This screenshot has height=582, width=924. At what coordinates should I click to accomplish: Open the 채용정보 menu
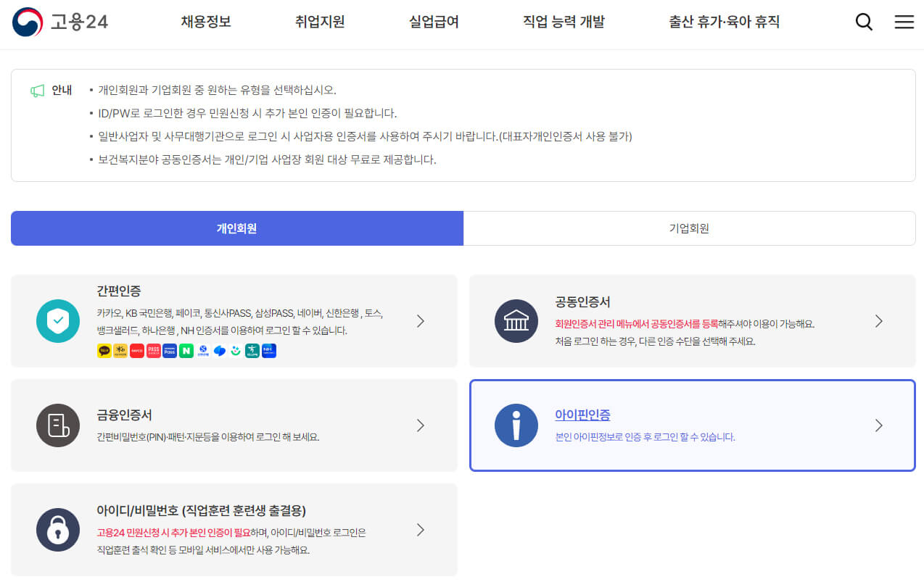205,22
